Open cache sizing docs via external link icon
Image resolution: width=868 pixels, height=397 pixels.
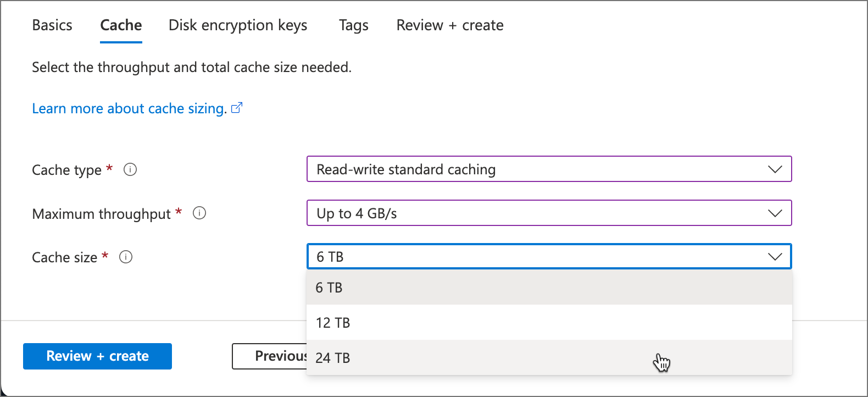[237, 108]
